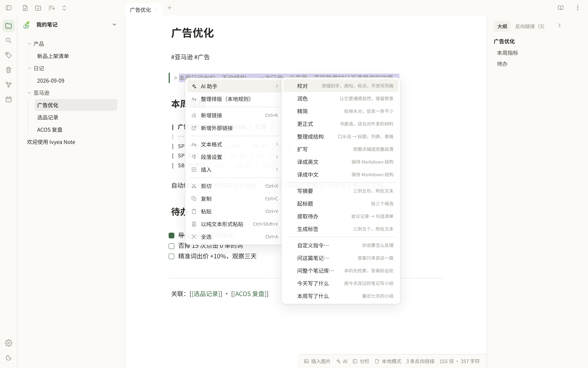Click 插入图片 in the status bar
This screenshot has width=588, height=368.
[317, 361]
